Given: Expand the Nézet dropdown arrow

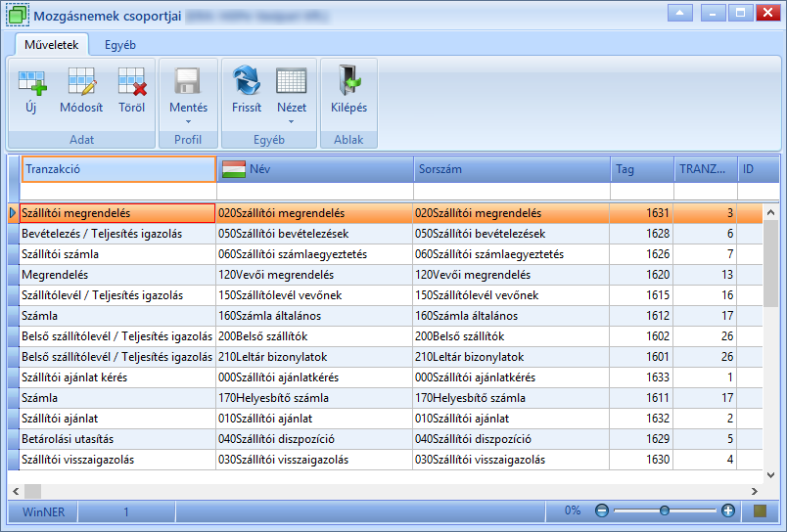Looking at the screenshot, I should click(291, 122).
